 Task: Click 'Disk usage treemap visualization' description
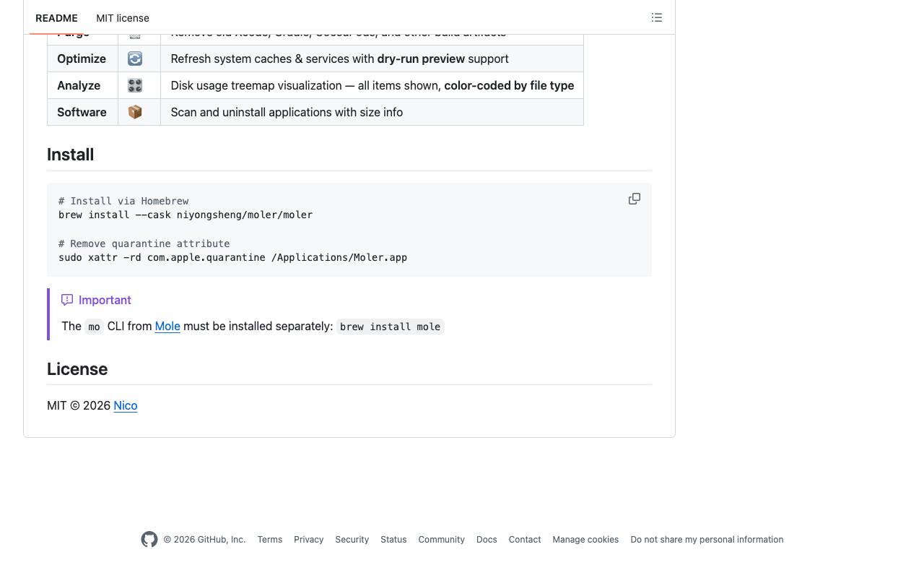click(x=372, y=85)
